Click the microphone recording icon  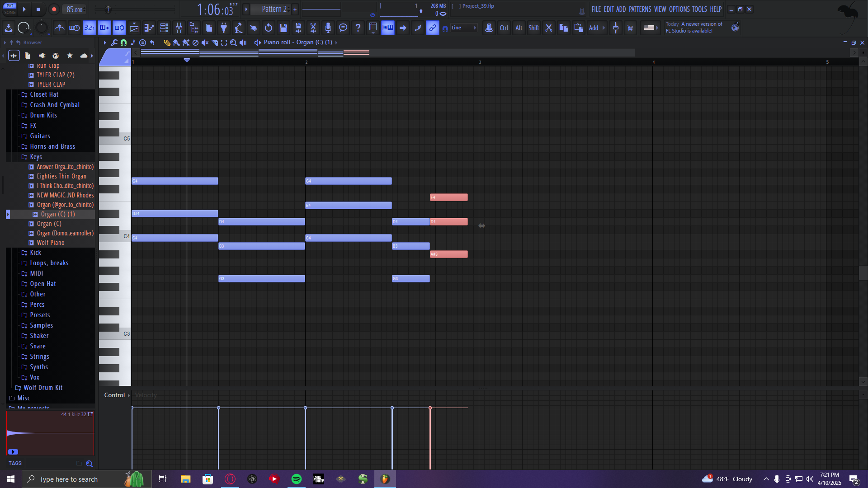pyautogui.click(x=328, y=28)
